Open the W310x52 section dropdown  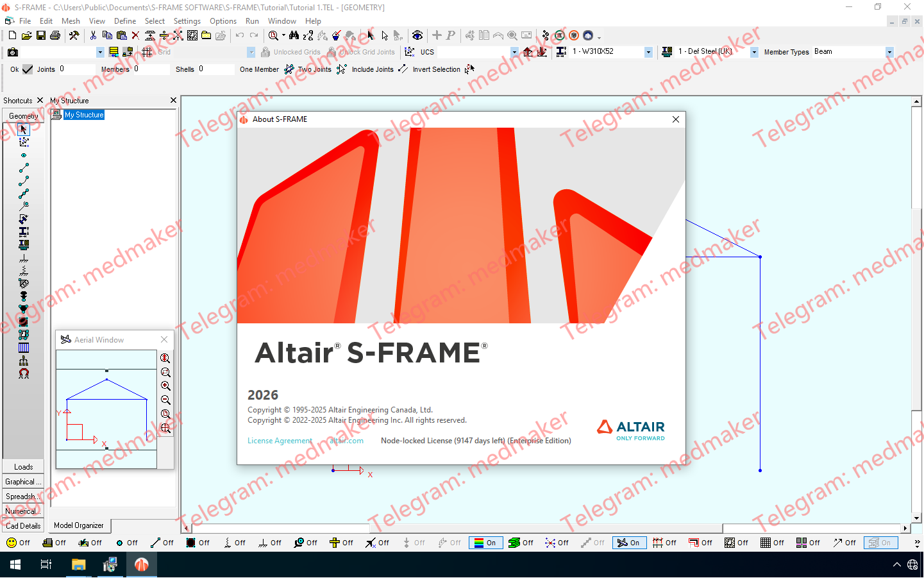click(x=648, y=51)
